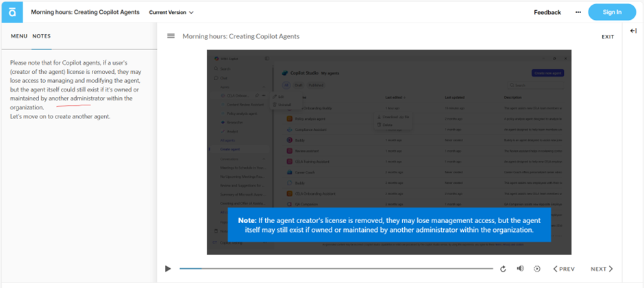Select the Draft filter in the slide
This screenshot has height=288, width=644.
click(x=298, y=86)
